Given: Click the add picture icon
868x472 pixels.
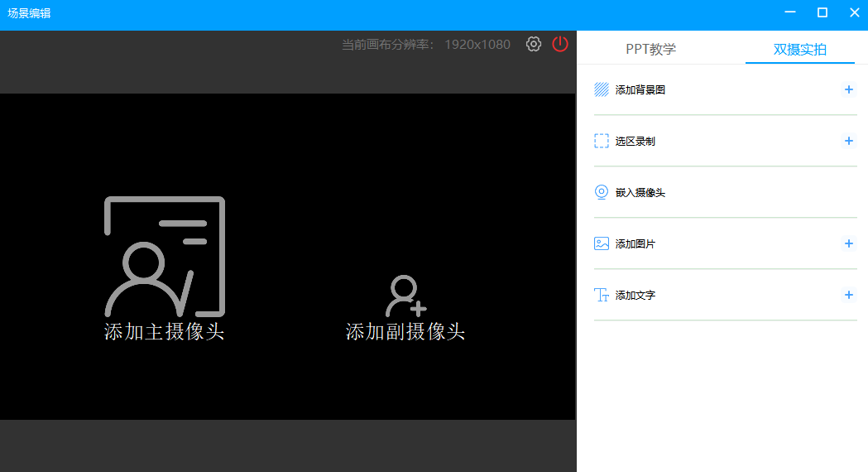Looking at the screenshot, I should (602, 243).
